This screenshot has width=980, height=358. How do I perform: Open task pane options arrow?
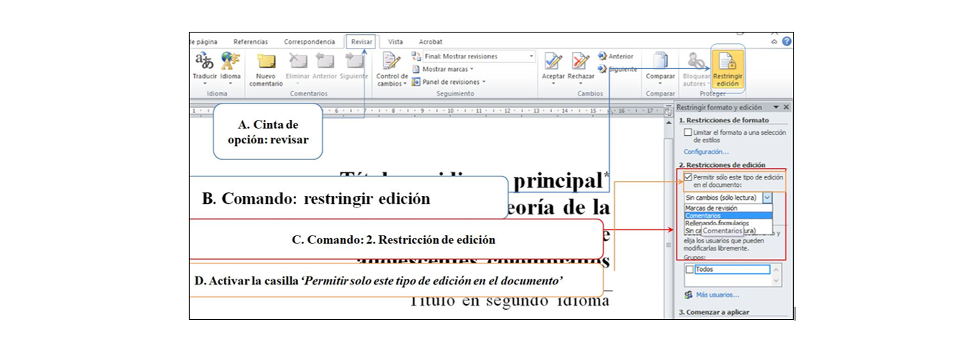[776, 107]
